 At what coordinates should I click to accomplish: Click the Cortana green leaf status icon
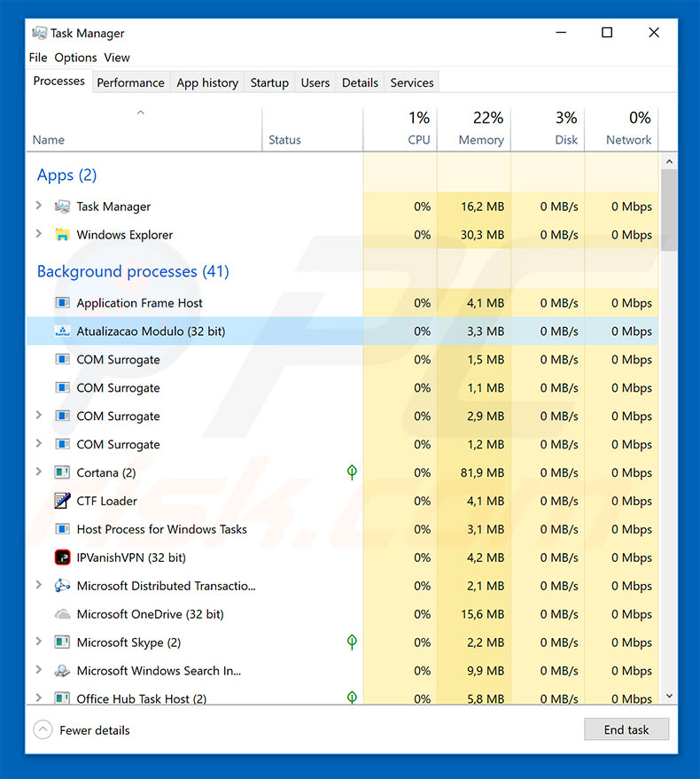pyautogui.click(x=352, y=472)
